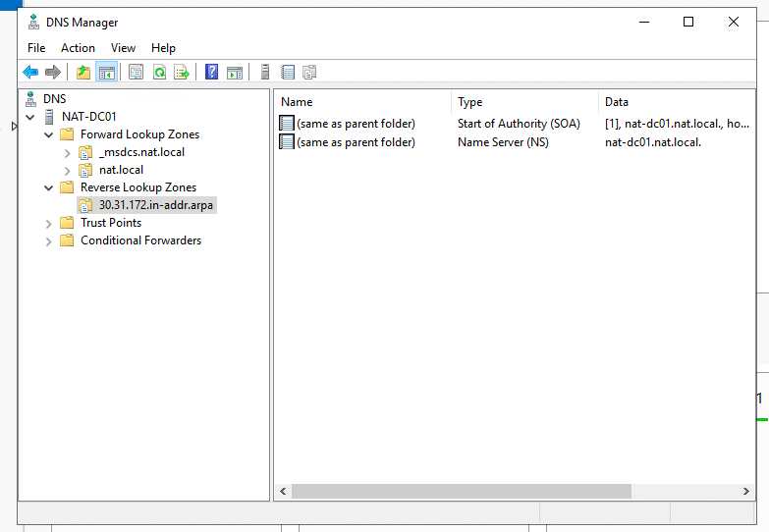The image size is (769, 532).
Task: Select Conditional Forwarders folder
Action: [140, 240]
